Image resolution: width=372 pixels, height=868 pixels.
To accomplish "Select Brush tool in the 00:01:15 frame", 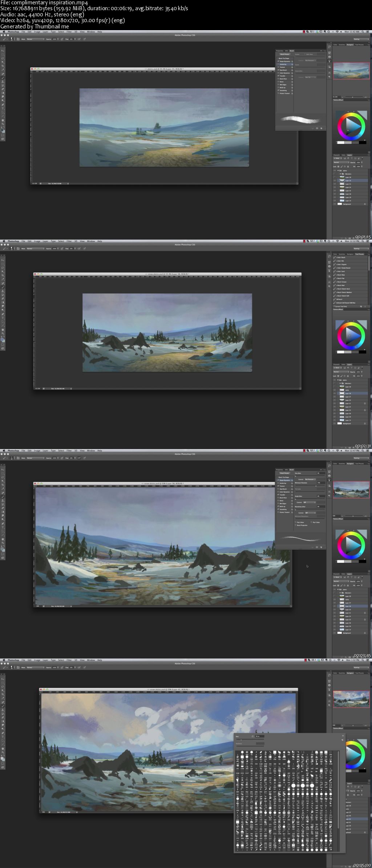I will coord(3,78).
